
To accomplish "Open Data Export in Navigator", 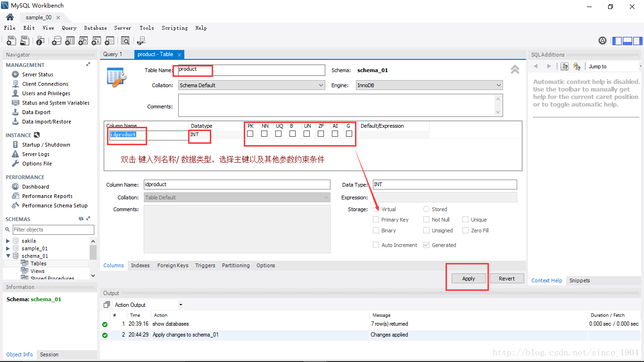I will 36,112.
